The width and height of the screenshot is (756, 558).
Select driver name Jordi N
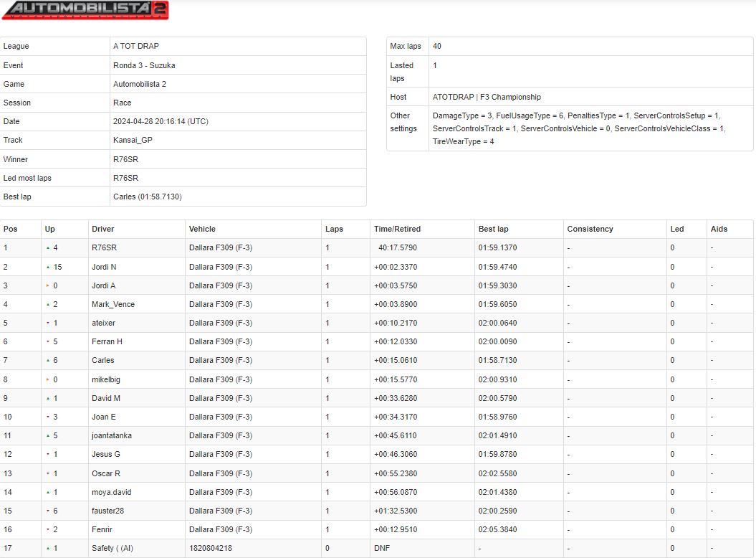pos(104,267)
